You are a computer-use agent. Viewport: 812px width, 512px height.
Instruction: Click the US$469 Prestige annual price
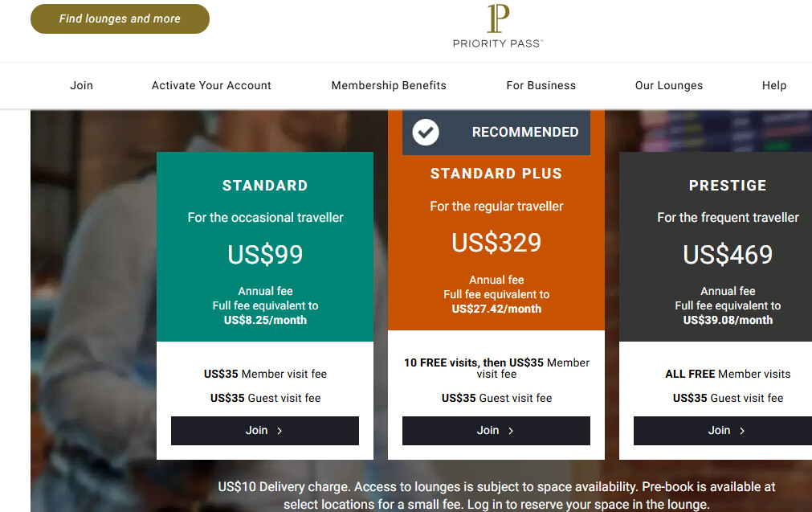point(728,255)
